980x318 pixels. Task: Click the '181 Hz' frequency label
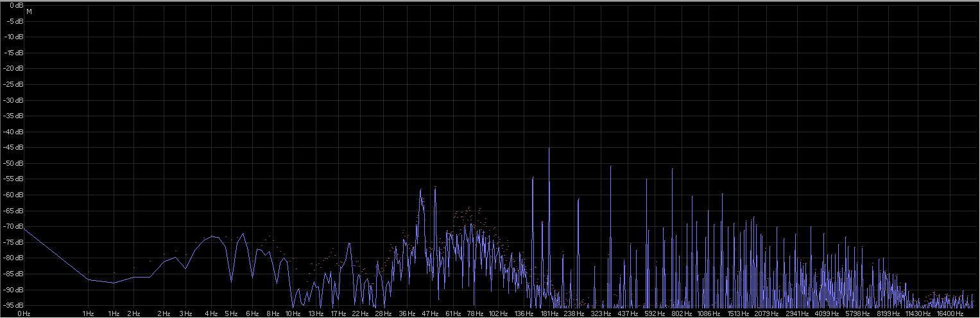pos(549,314)
